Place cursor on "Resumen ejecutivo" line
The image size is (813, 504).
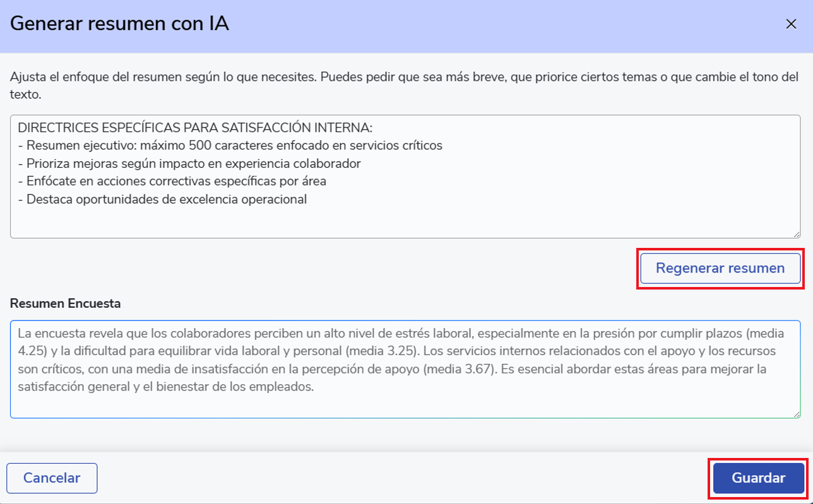click(x=234, y=145)
